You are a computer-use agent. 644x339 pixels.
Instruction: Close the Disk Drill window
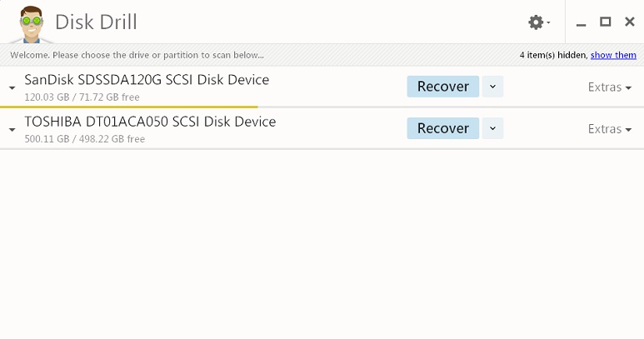[629, 22]
